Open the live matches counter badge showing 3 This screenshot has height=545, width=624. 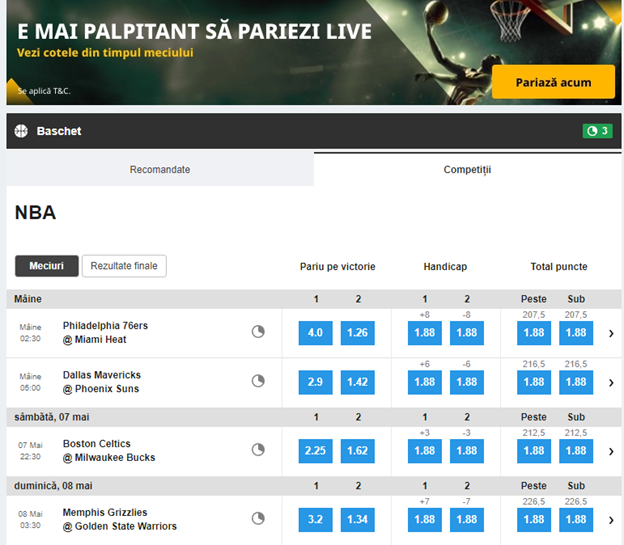tap(597, 131)
